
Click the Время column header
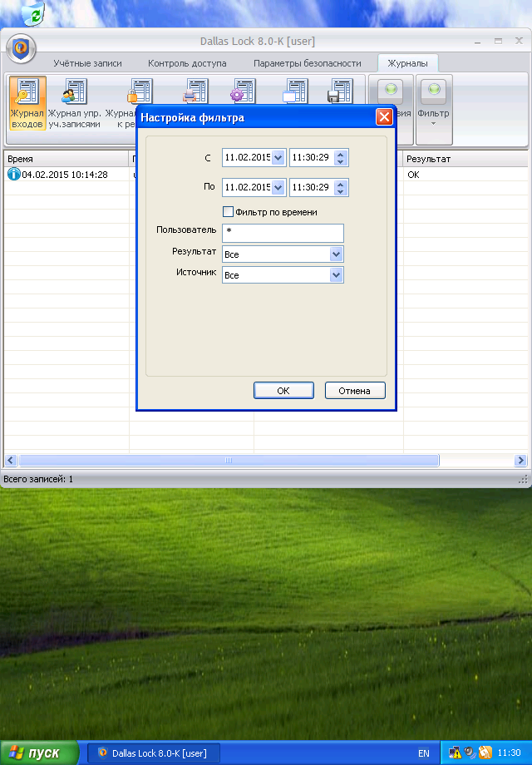[x=66, y=159]
